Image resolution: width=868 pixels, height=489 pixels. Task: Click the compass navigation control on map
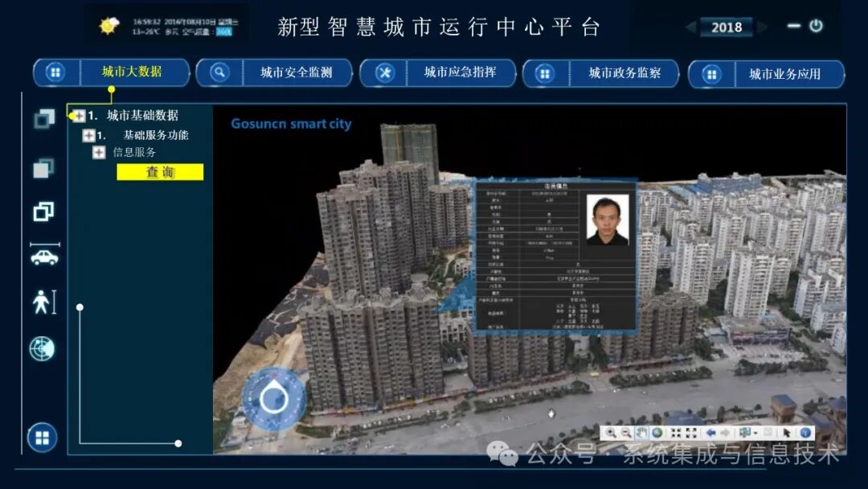point(273,398)
